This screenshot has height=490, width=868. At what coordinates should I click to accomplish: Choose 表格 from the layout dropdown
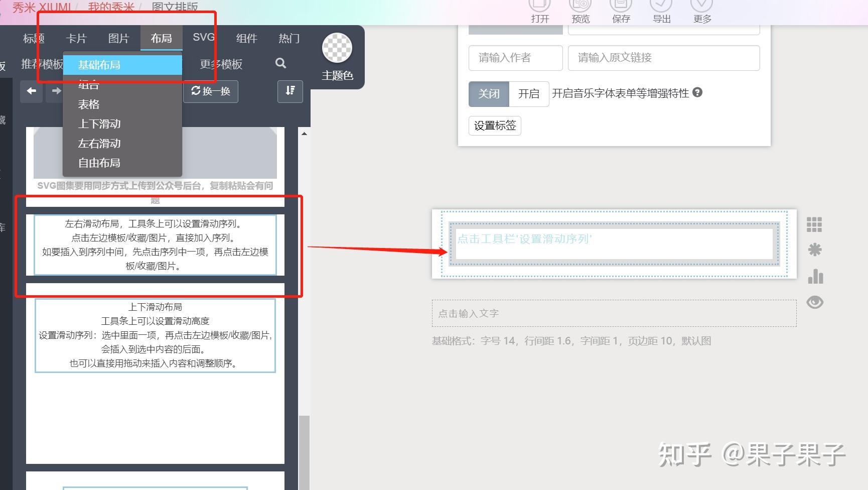click(88, 104)
